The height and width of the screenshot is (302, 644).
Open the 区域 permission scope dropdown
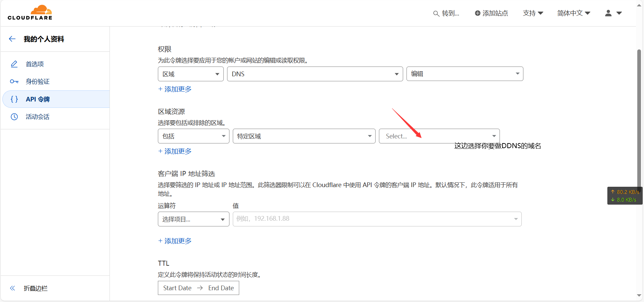pos(191,74)
